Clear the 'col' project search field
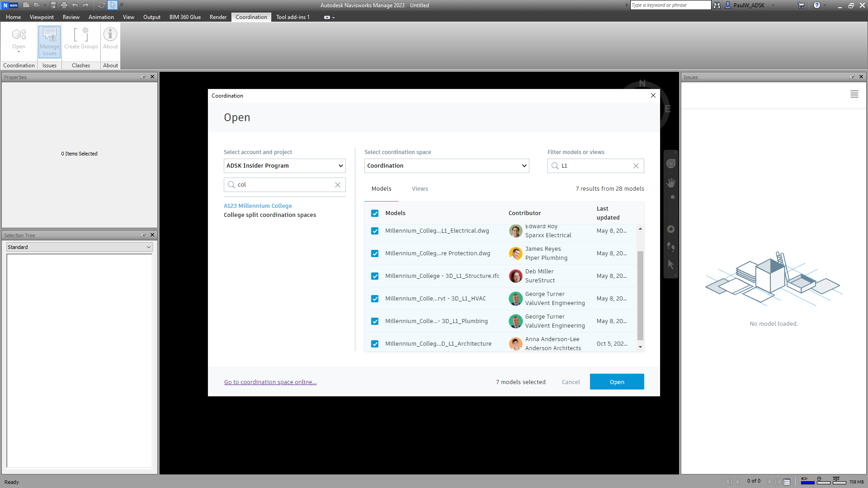Viewport: 868px width, 488px height. [337, 185]
